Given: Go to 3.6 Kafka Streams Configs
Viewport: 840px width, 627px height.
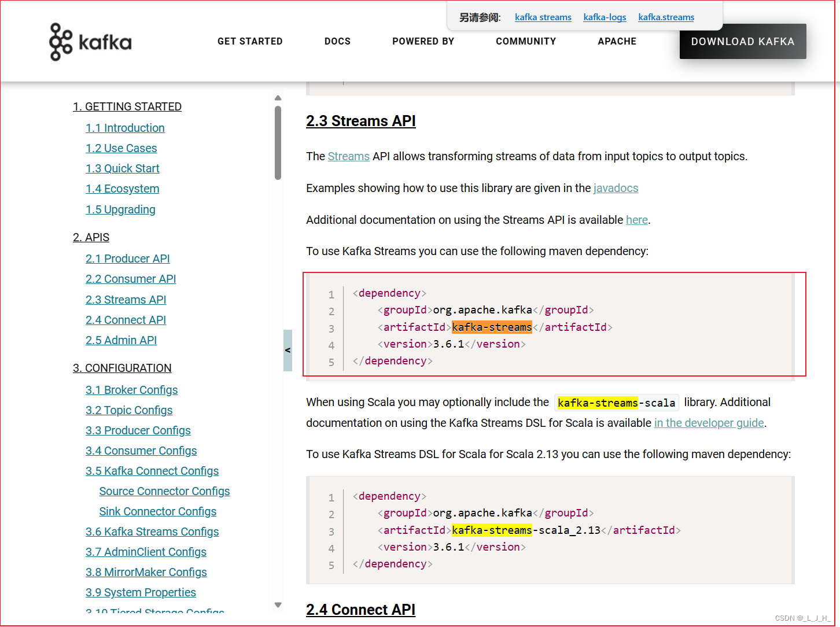Looking at the screenshot, I should tap(152, 532).
